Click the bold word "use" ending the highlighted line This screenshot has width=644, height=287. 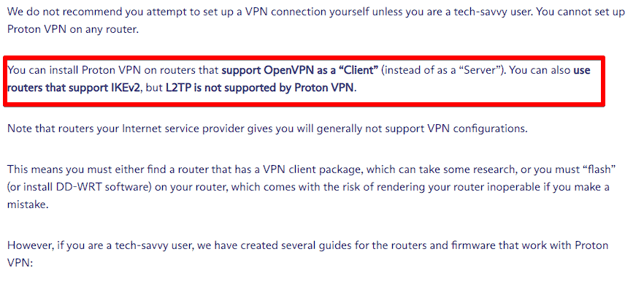pos(581,70)
